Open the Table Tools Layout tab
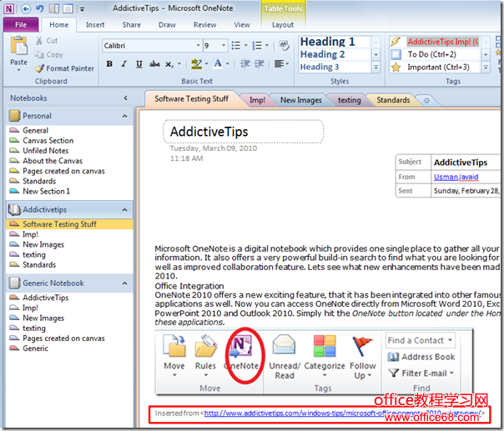The width and height of the screenshot is (504, 431). pyautogui.click(x=283, y=25)
